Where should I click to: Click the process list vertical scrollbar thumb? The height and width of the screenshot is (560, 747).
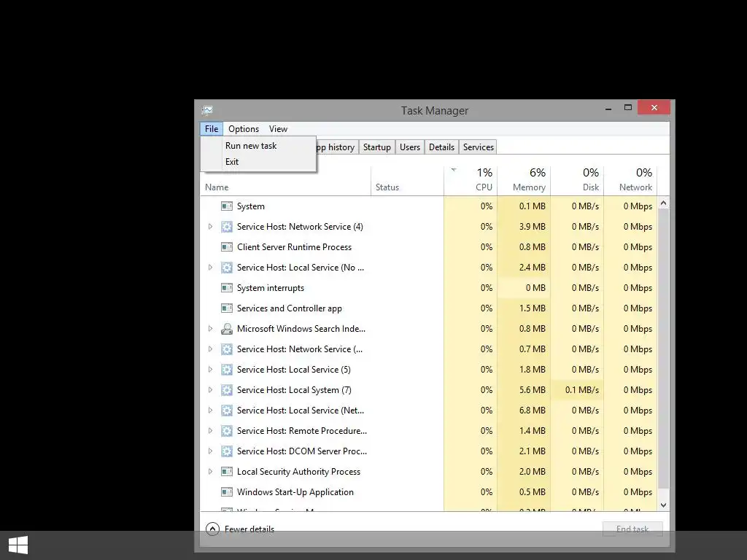tap(663, 349)
